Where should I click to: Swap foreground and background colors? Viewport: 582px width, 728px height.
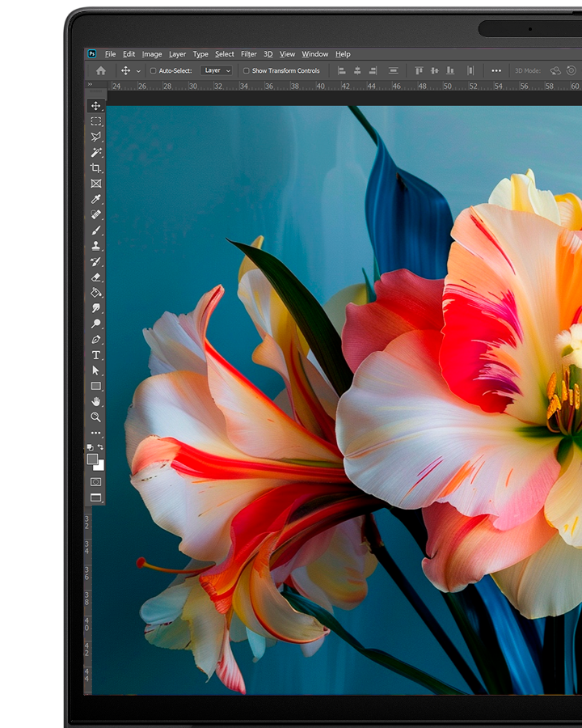100,447
